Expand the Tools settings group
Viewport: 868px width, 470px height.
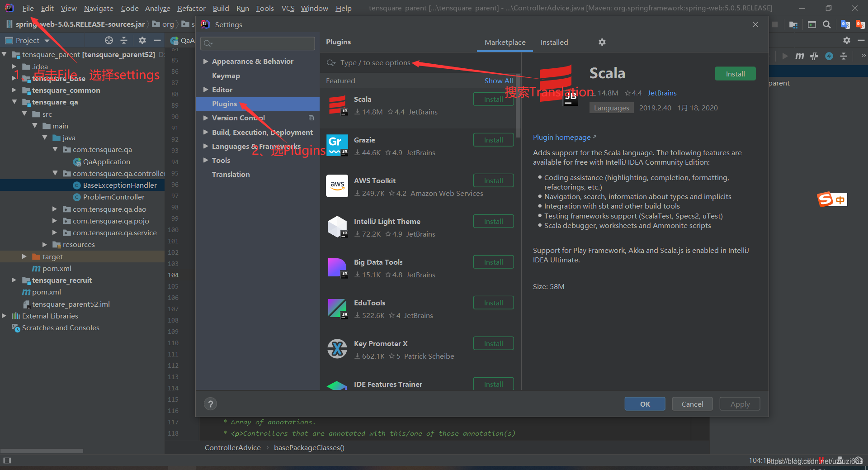point(206,160)
